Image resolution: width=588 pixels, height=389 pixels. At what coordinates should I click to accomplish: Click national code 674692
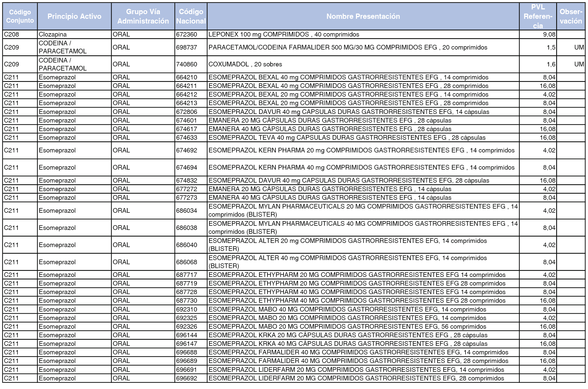(191, 150)
